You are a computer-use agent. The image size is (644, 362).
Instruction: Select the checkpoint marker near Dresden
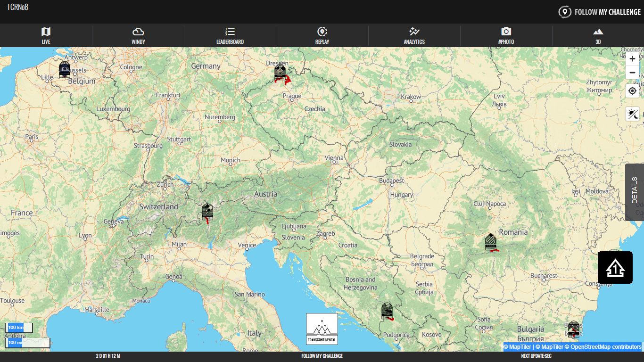[280, 73]
